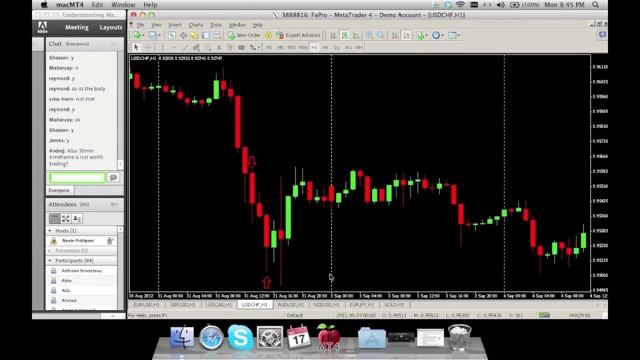Open Skype from the dock

click(240, 338)
